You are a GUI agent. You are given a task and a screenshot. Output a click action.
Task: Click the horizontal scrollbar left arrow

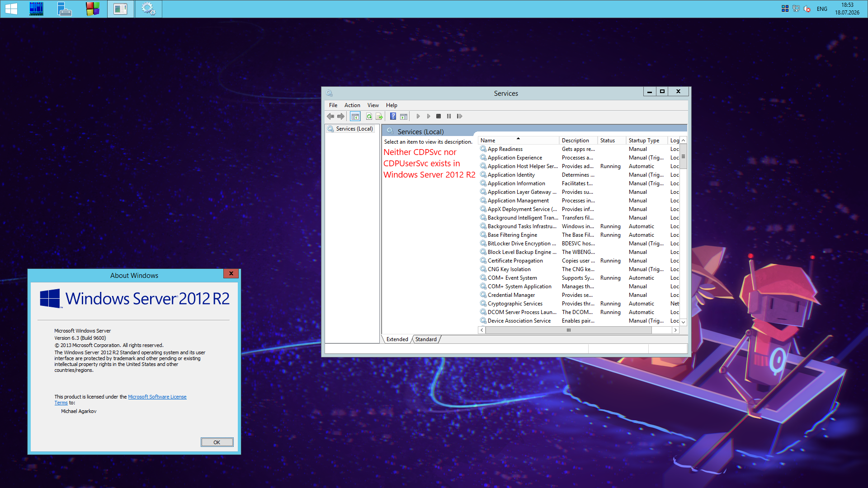point(482,330)
